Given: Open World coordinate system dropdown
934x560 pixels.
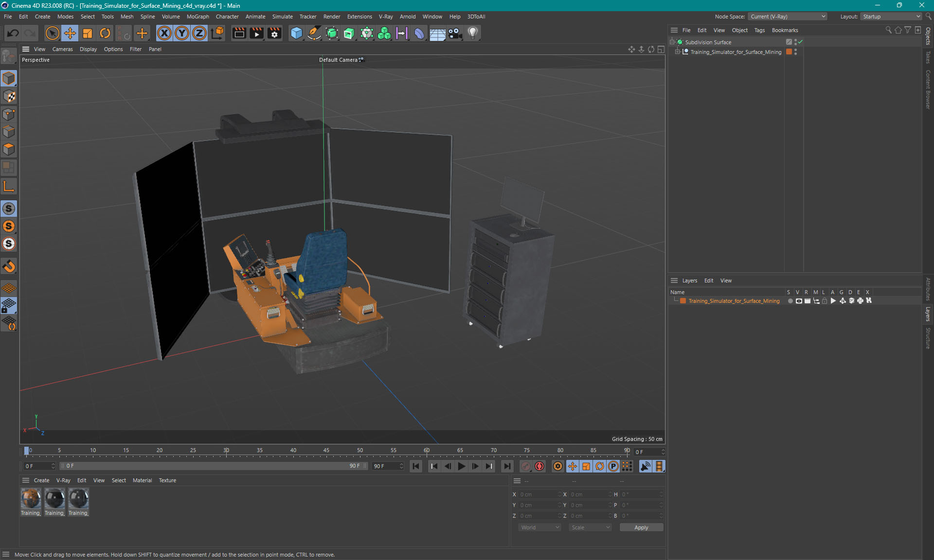Looking at the screenshot, I should [539, 527].
